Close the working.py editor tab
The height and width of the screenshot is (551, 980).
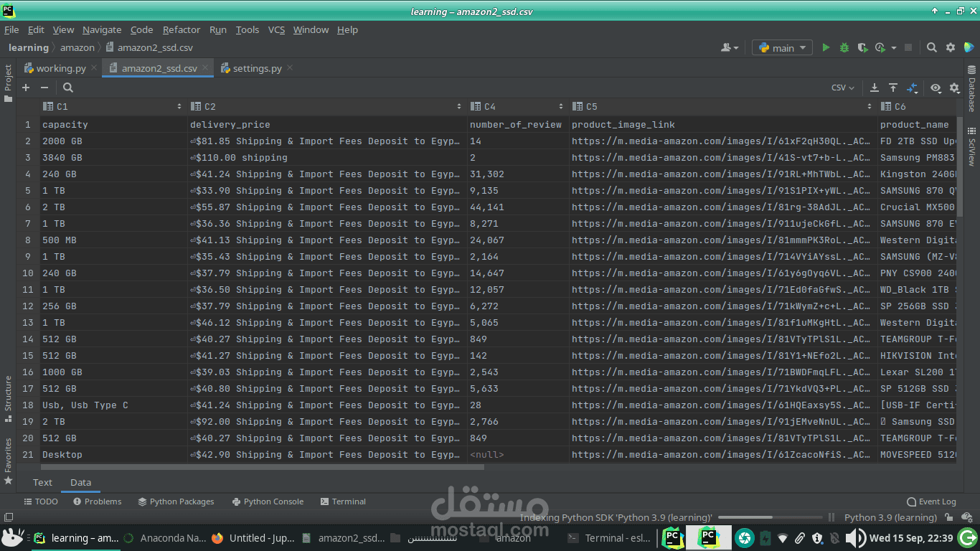(95, 68)
